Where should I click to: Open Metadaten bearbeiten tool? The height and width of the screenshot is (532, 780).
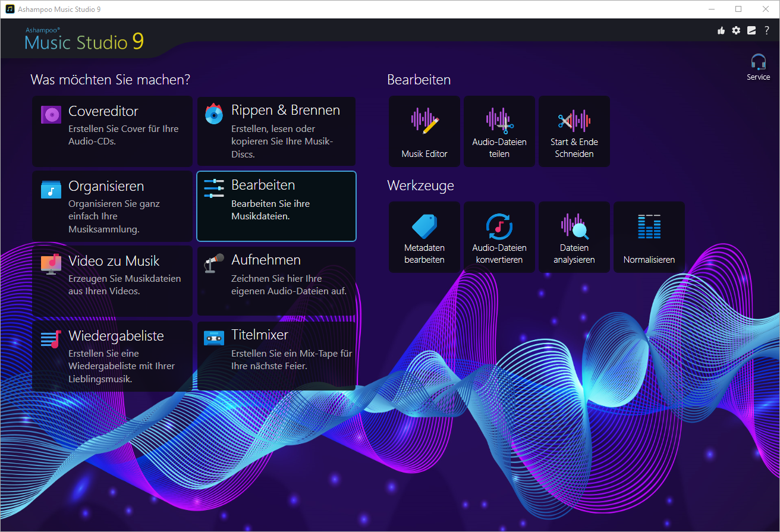point(424,237)
